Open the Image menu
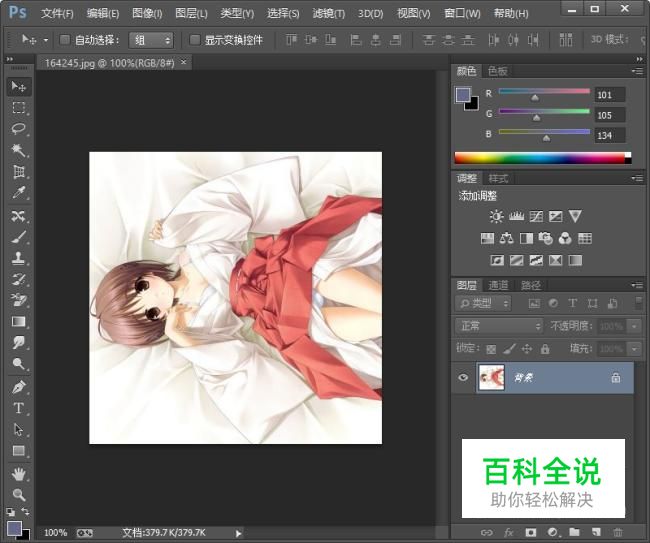This screenshot has height=543, width=650. 147,14
